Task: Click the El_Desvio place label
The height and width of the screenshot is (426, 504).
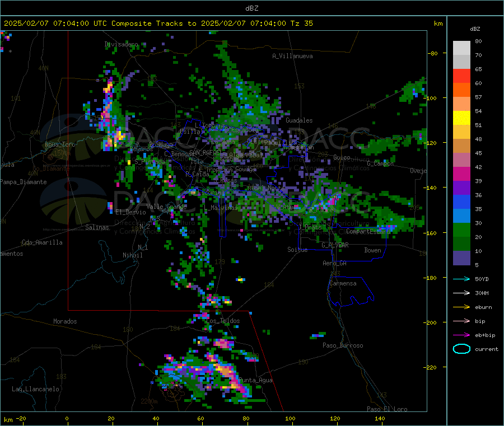Action: (131, 212)
